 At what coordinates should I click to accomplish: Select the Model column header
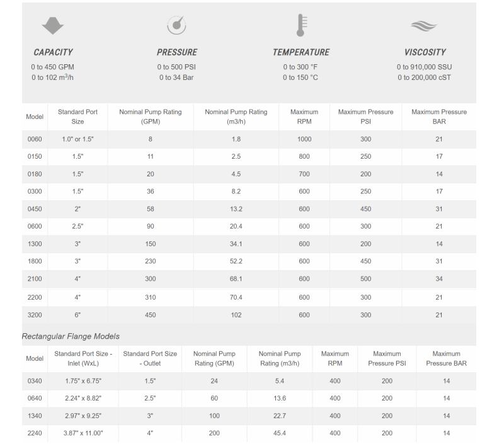[35, 117]
